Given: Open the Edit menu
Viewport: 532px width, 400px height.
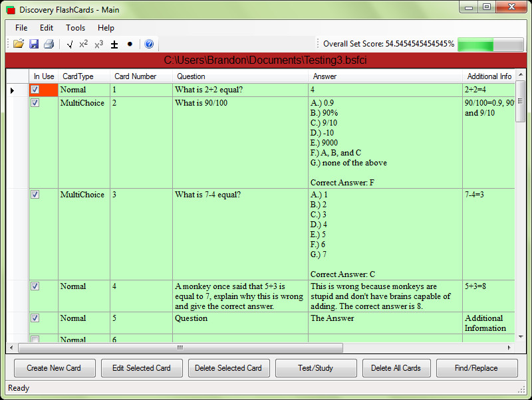Looking at the screenshot, I should pos(47,28).
